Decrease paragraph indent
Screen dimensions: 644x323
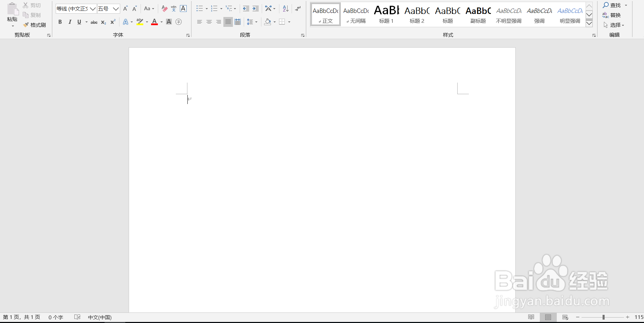point(246,9)
